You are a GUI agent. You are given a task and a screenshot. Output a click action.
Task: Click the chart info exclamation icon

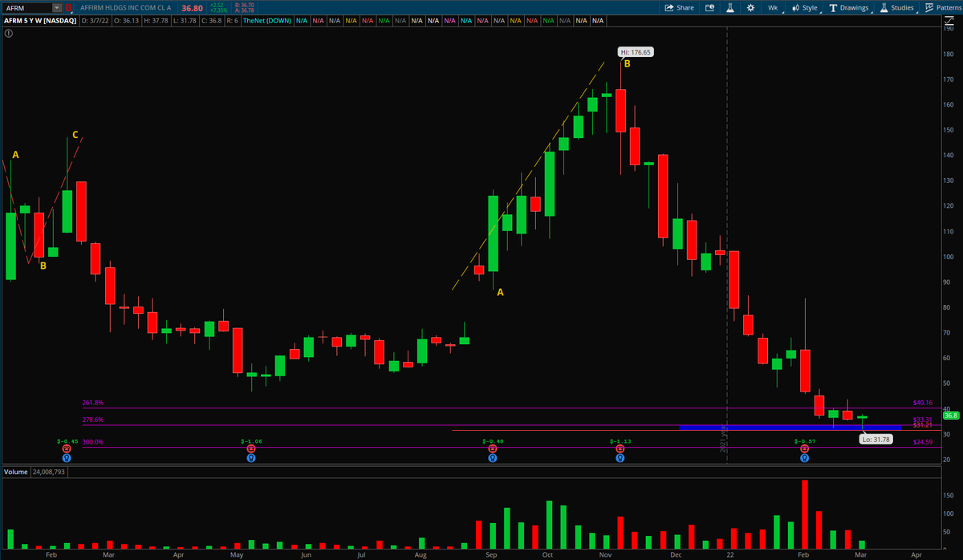(8, 34)
